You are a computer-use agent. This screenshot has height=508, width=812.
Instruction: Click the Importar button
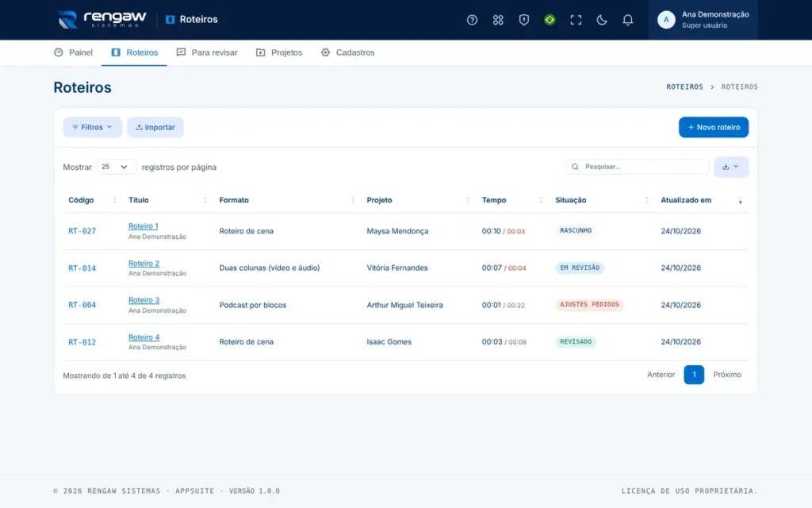155,127
